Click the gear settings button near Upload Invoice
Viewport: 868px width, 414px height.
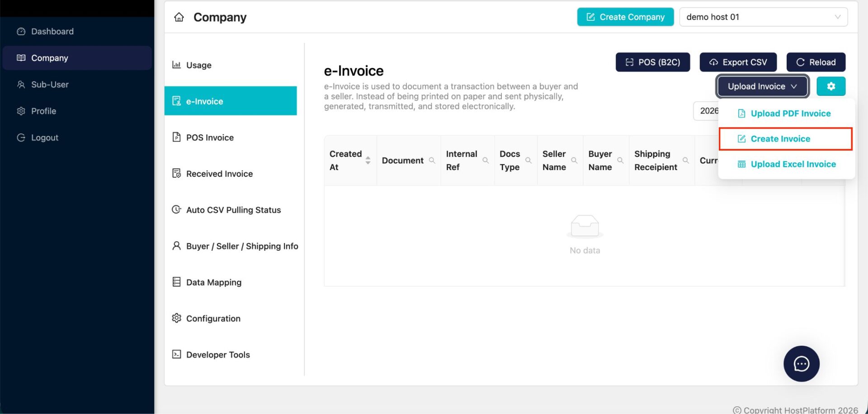(831, 86)
